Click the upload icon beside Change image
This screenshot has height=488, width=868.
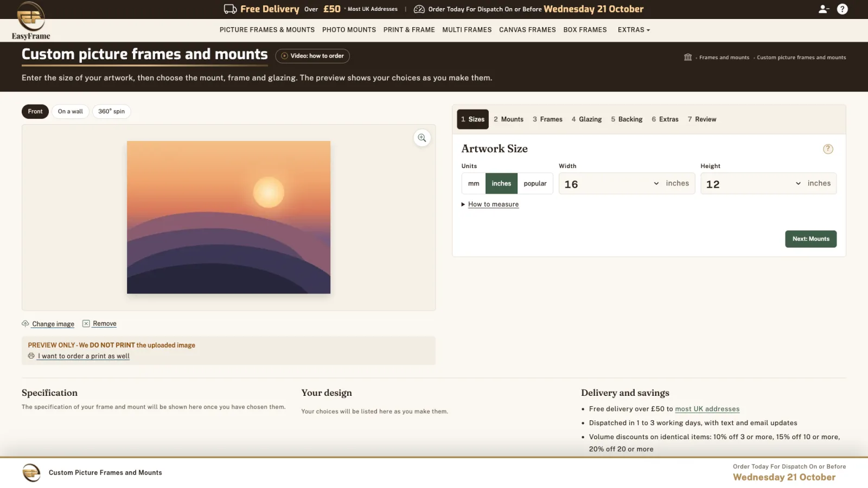pos(25,324)
